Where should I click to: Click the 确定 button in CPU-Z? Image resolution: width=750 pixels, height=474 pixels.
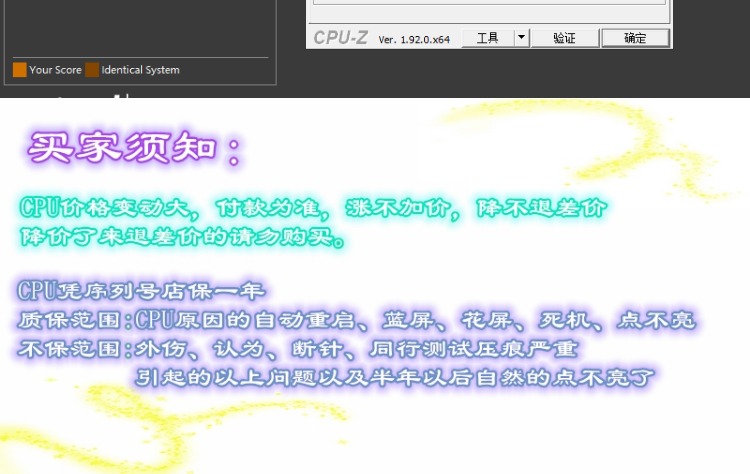(x=635, y=38)
